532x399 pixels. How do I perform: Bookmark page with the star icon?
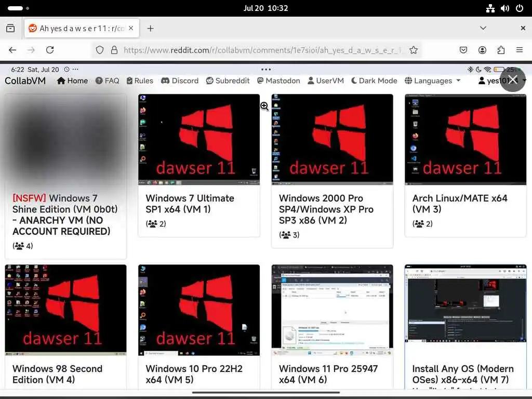tap(413, 50)
